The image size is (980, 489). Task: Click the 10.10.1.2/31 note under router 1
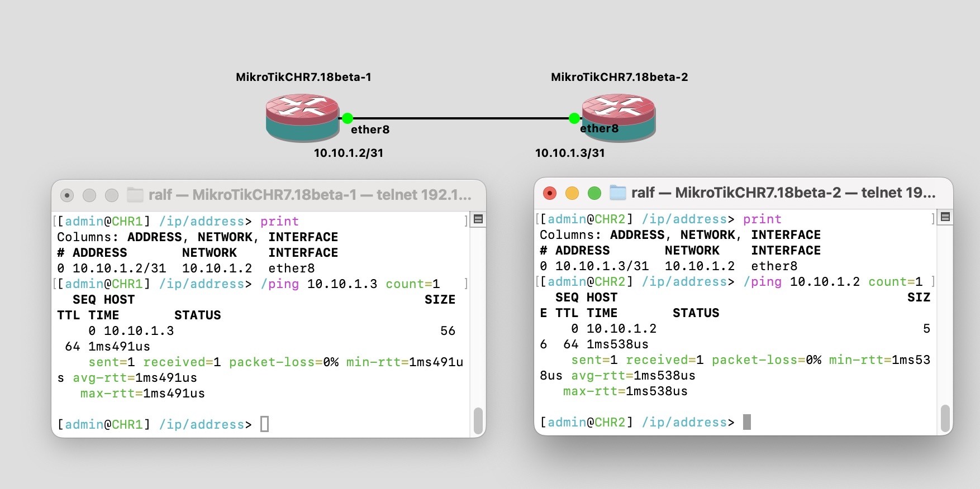coord(349,153)
